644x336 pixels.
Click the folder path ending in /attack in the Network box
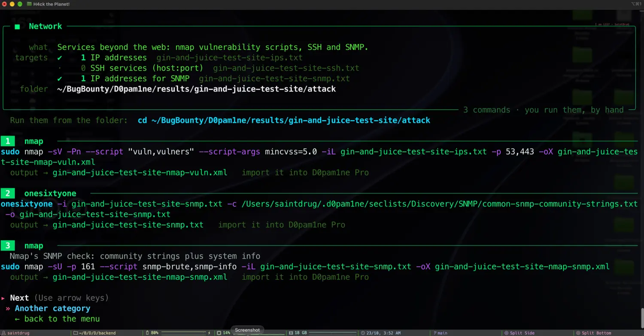196,89
